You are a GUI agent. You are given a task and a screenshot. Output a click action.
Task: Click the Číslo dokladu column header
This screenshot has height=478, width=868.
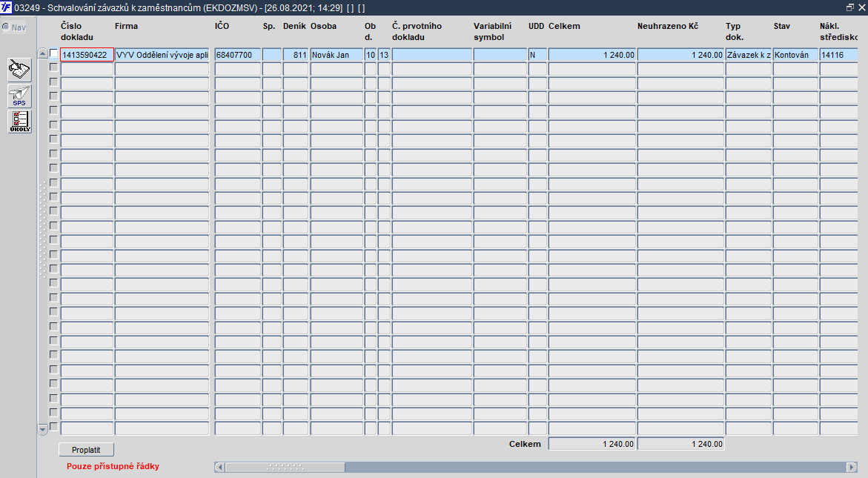point(77,32)
